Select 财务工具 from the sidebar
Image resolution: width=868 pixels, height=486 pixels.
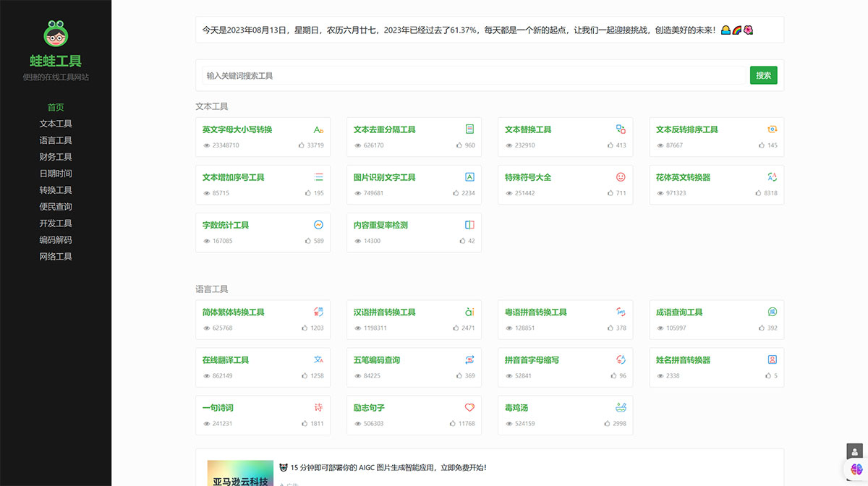[x=55, y=156]
